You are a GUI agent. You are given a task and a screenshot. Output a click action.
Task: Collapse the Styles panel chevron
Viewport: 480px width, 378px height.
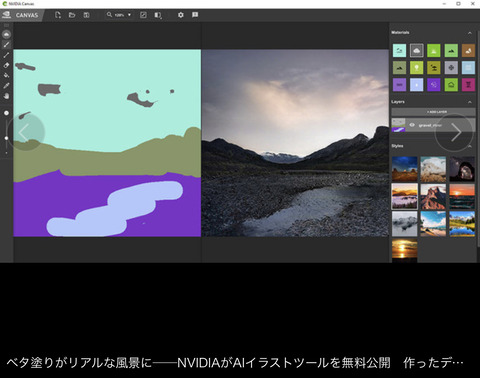pos(470,146)
